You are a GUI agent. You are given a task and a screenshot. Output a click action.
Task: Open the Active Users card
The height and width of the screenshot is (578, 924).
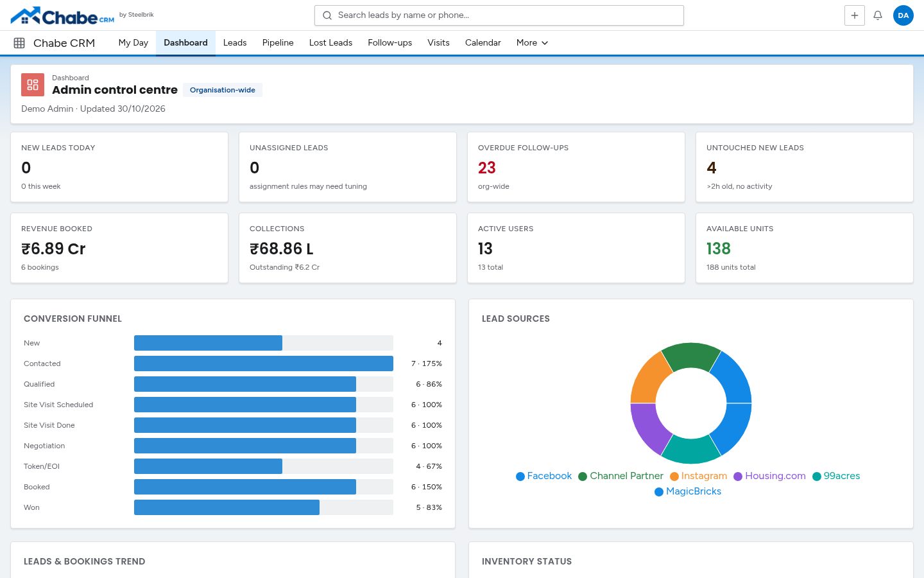point(576,248)
